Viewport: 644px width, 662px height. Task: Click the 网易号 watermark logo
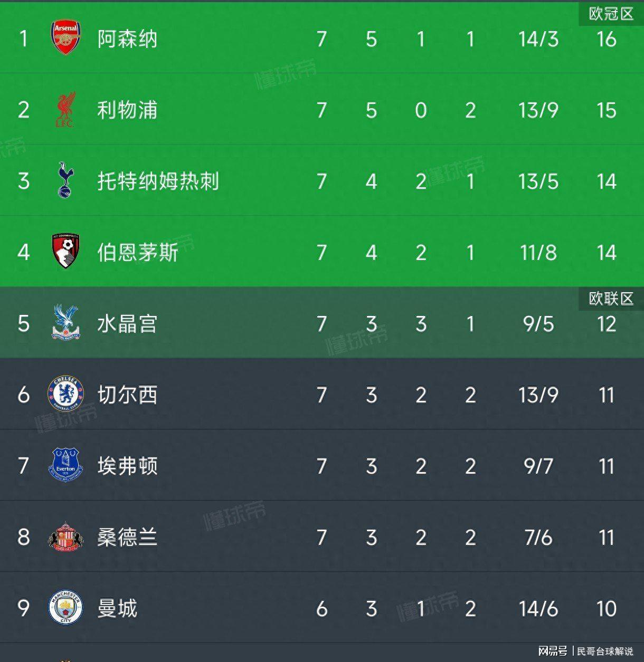point(552,651)
